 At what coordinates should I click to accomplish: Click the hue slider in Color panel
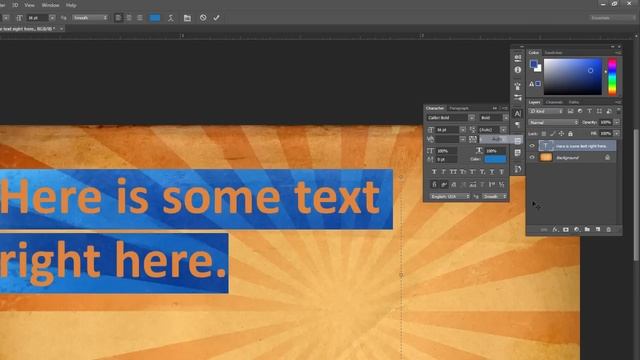pyautogui.click(x=612, y=77)
